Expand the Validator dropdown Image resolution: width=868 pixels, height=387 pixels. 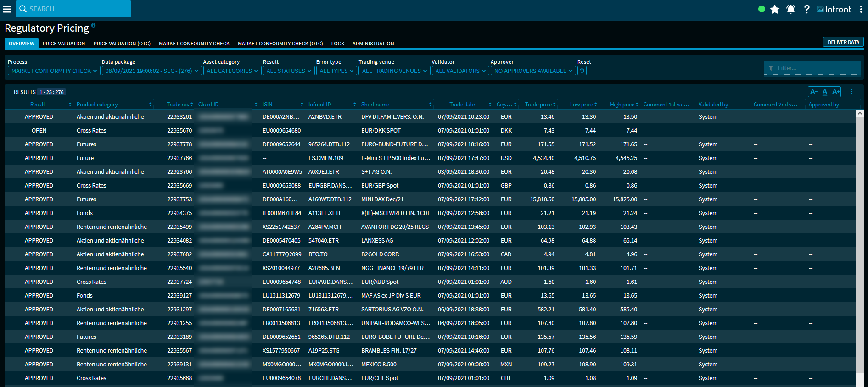tap(460, 71)
